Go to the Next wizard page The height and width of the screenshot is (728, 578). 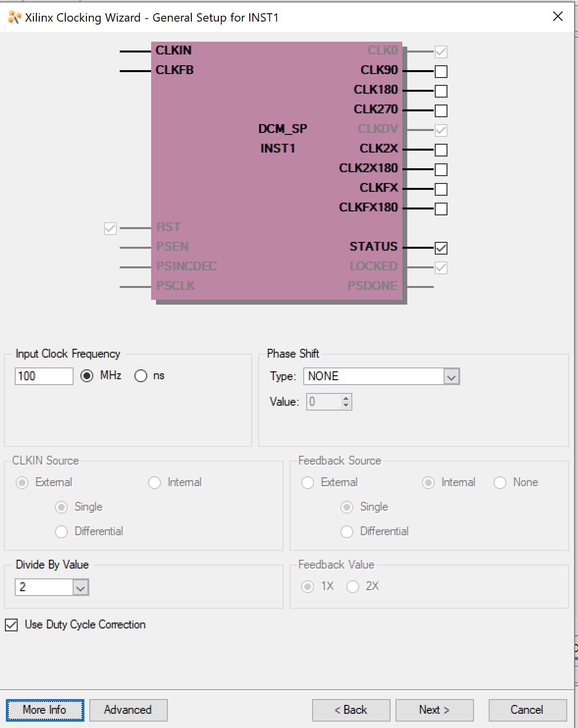click(434, 710)
